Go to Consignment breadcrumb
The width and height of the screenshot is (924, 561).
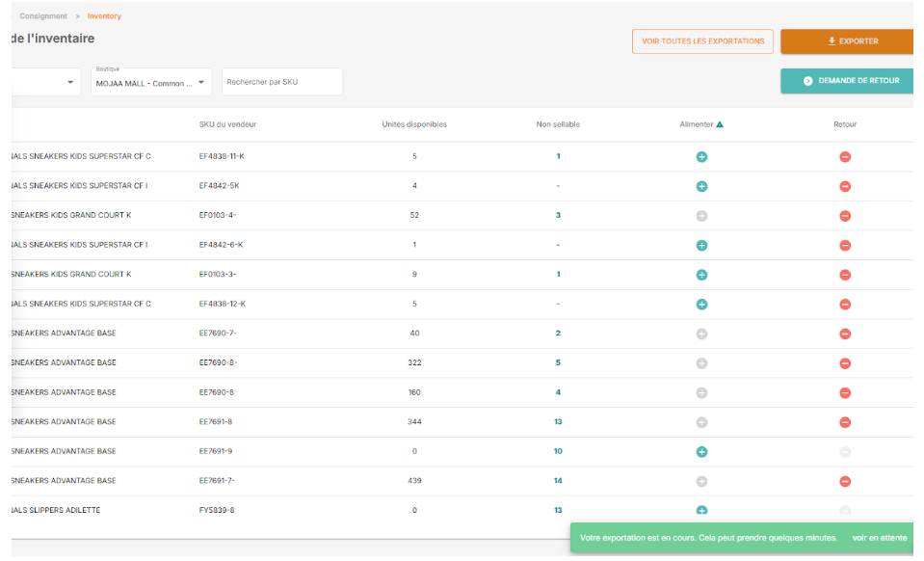coord(43,16)
